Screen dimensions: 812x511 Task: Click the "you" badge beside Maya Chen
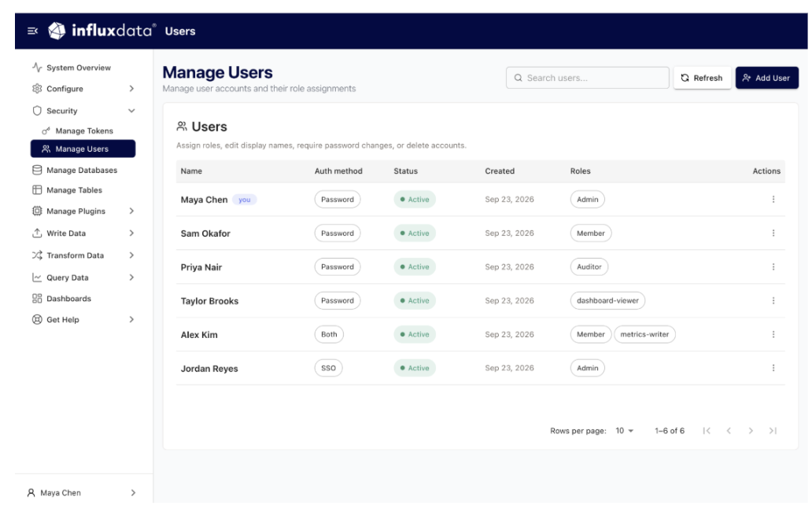[245, 200]
